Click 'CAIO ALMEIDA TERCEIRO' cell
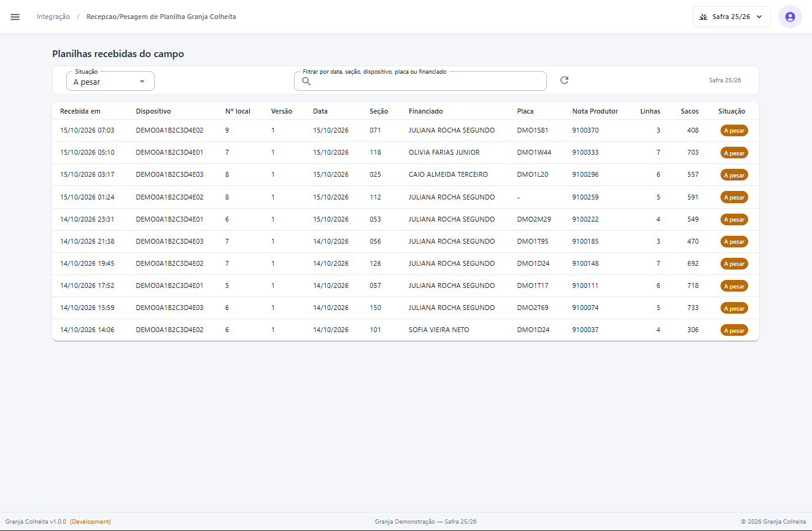 pyautogui.click(x=448, y=174)
